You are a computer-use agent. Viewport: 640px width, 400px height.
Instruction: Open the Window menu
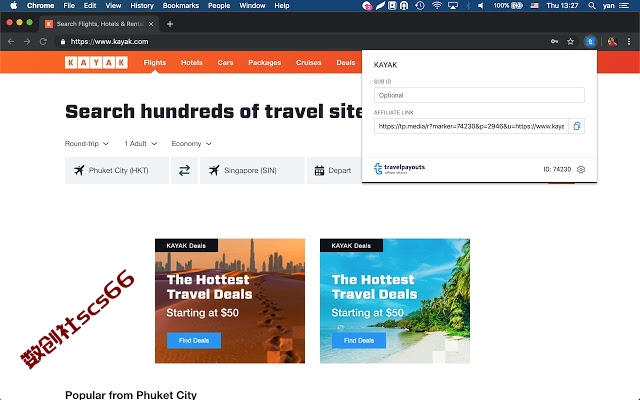click(x=252, y=5)
